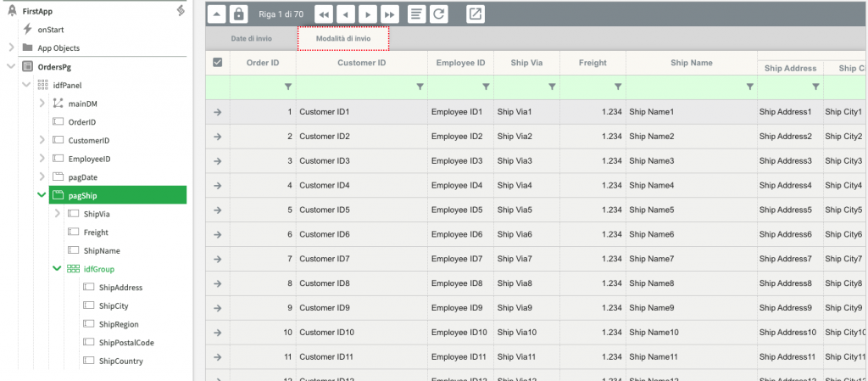Screen dimensions: 868x381
Task: Collapse the idfGroup node
Action: [57, 269]
